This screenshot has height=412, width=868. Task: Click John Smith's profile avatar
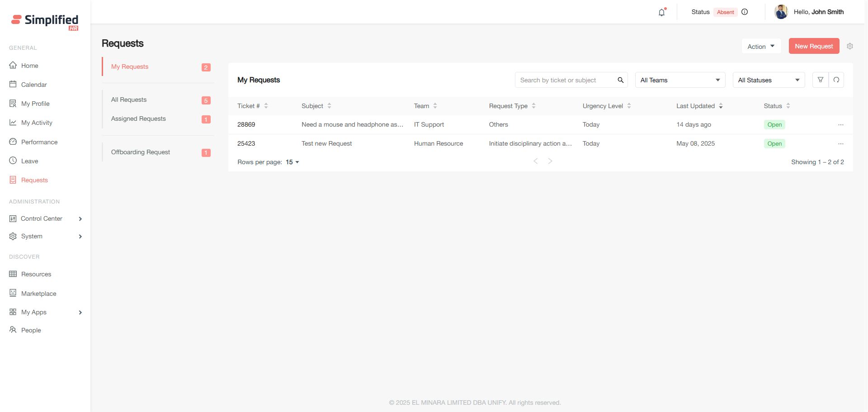coord(781,12)
